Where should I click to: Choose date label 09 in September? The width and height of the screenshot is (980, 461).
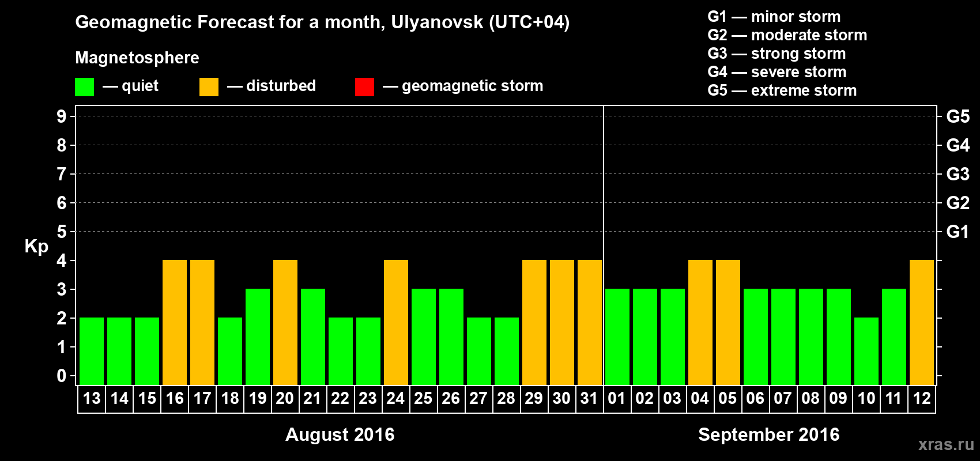[x=838, y=399]
